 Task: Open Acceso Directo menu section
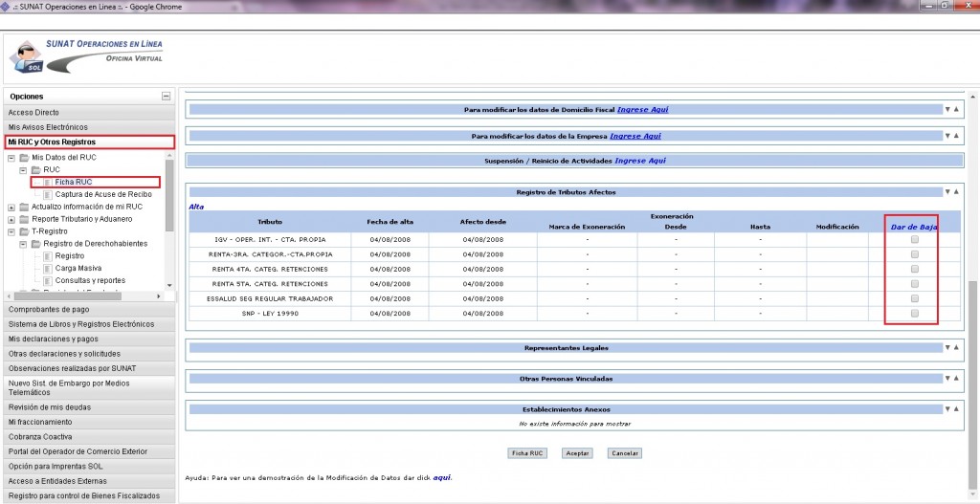coord(89,113)
